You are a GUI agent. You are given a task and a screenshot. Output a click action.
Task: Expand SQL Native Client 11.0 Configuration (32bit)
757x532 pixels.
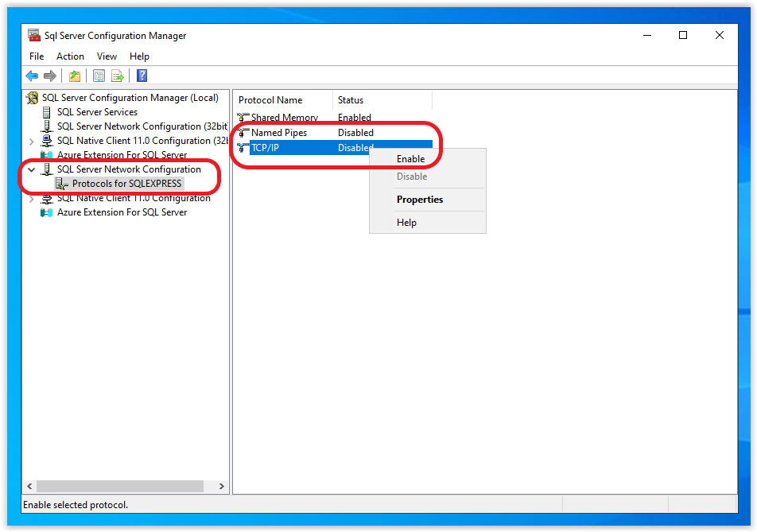(32, 142)
